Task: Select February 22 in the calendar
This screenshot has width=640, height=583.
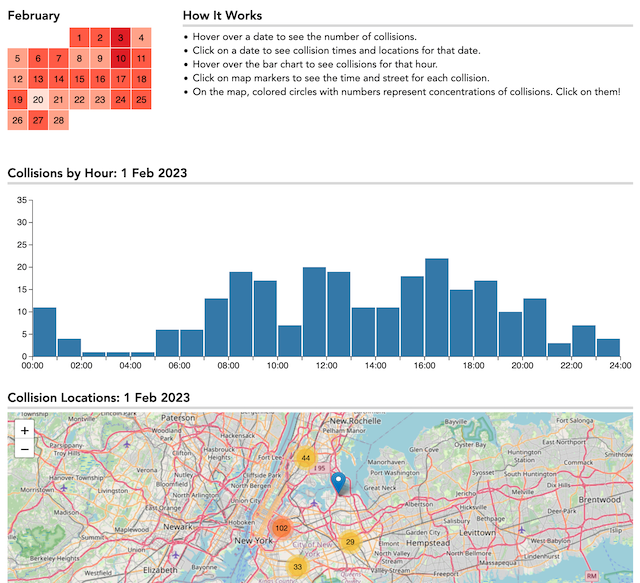Action: 79,100
